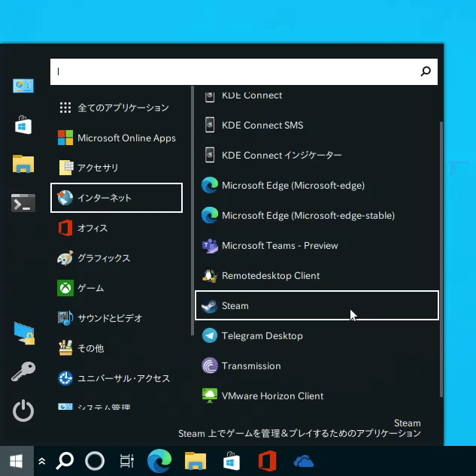Image resolution: width=476 pixels, height=476 pixels.
Task: Click the Cortana circle on the taskbar
Action: [95, 461]
